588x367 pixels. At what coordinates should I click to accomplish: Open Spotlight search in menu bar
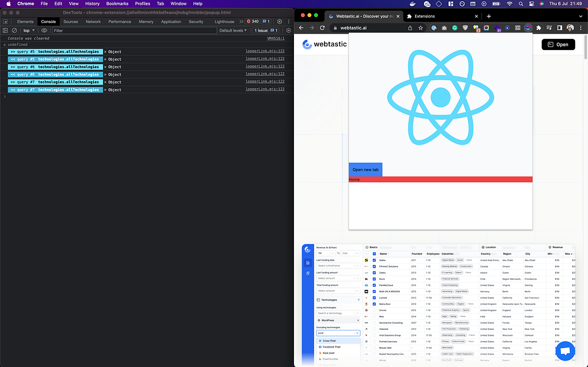pos(521,4)
